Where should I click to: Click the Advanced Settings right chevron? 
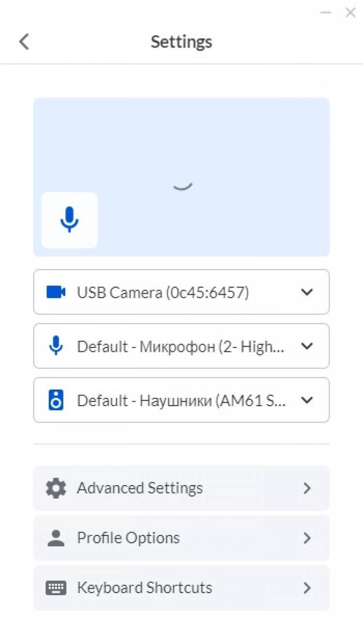[x=307, y=488]
